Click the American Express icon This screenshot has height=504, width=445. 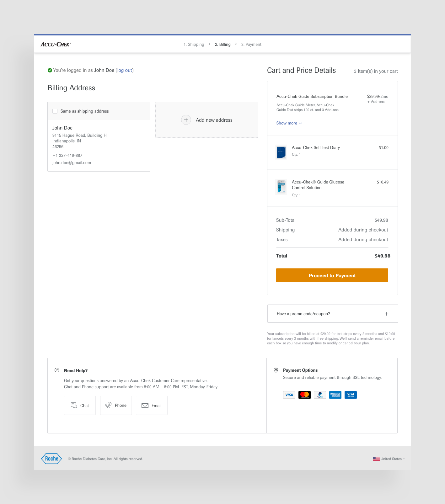pyautogui.click(x=335, y=395)
